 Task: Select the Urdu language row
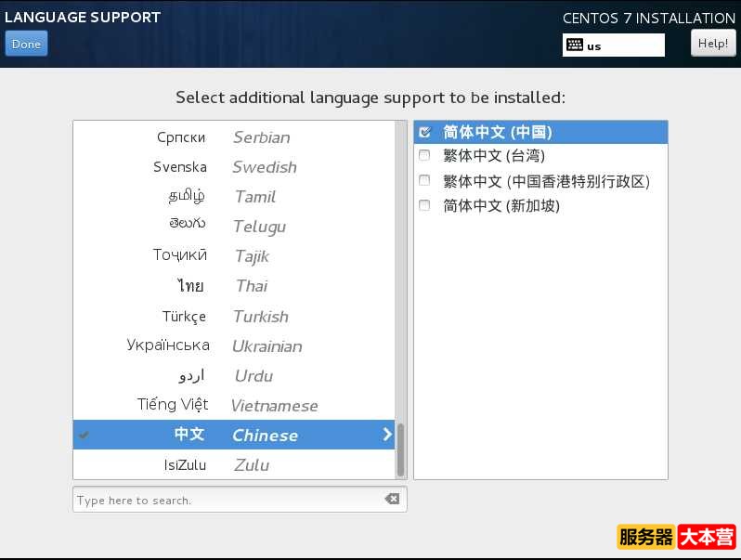coord(234,376)
